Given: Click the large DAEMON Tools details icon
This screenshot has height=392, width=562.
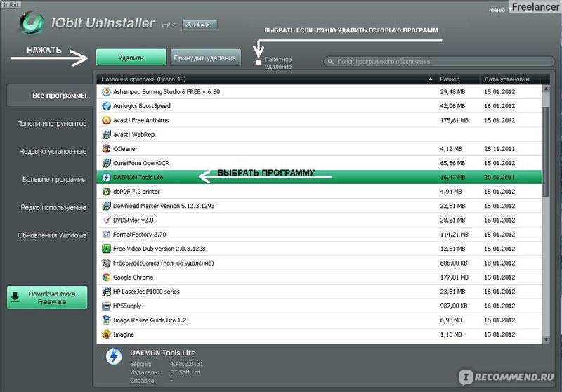Looking at the screenshot, I should pyautogui.click(x=114, y=357).
